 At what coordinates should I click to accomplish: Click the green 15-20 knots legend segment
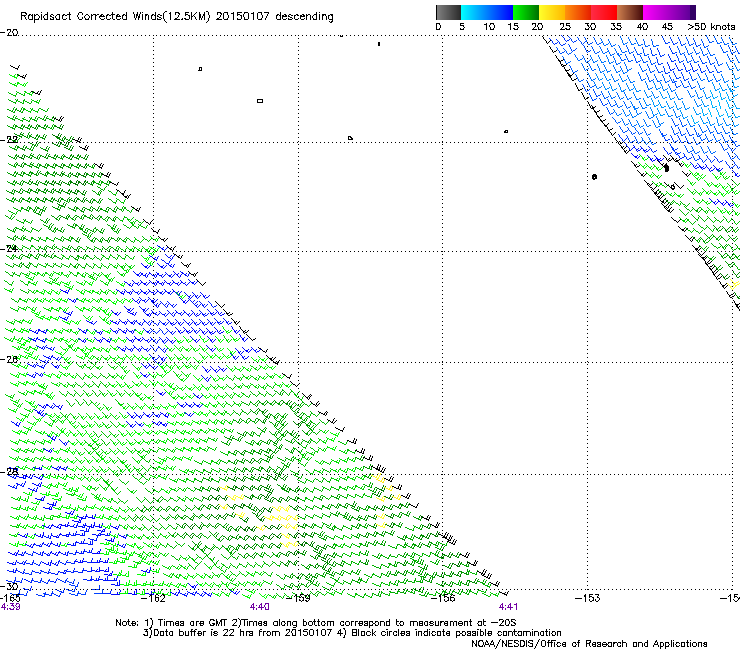click(526, 12)
